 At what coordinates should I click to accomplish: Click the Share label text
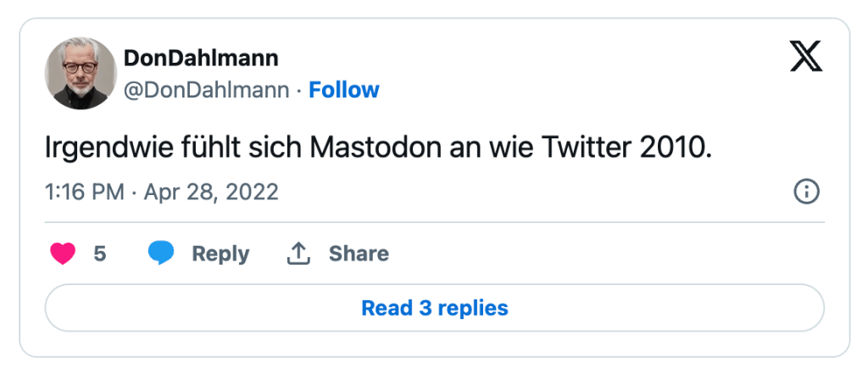click(x=359, y=254)
